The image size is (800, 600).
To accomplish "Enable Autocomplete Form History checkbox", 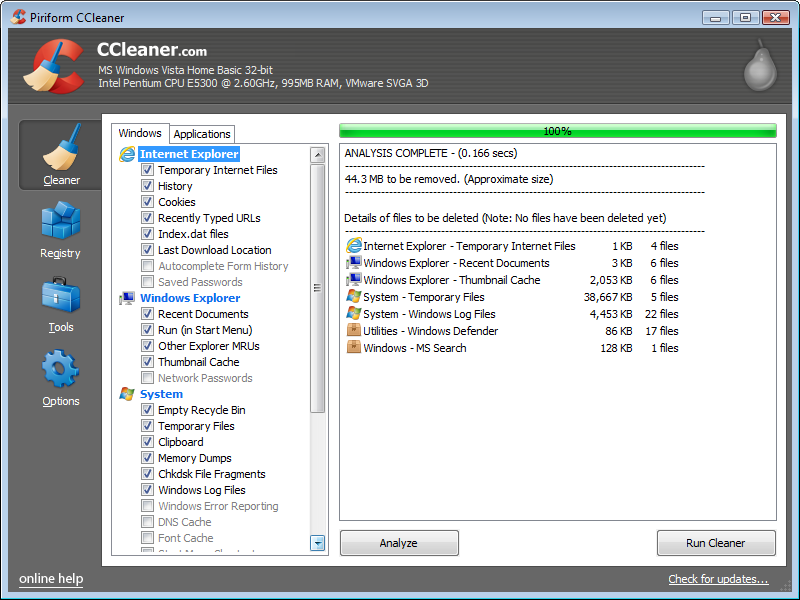I will pos(147,265).
